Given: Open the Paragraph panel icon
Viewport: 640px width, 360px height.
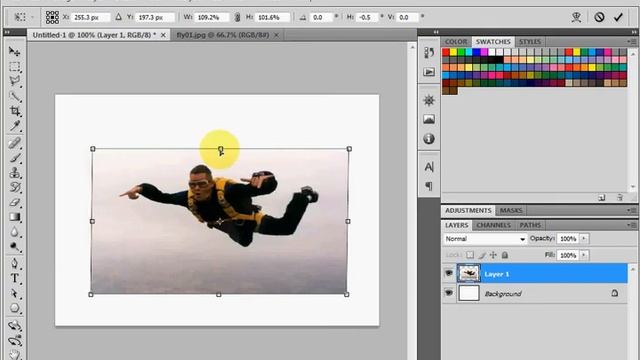Looking at the screenshot, I should (x=429, y=186).
